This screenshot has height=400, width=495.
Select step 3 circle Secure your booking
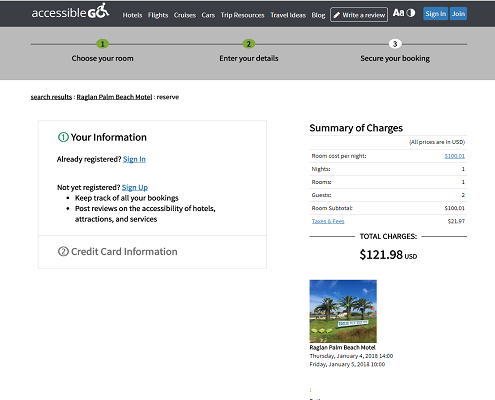tap(395, 44)
